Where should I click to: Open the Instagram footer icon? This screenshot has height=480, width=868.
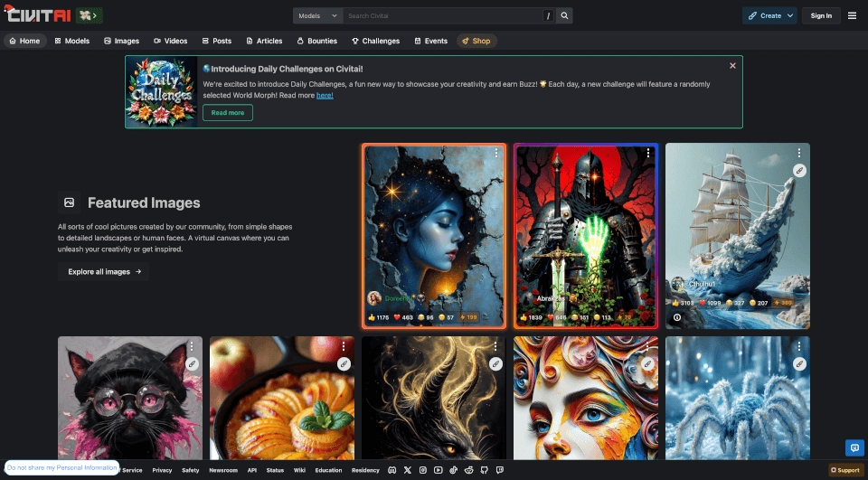tap(423, 470)
